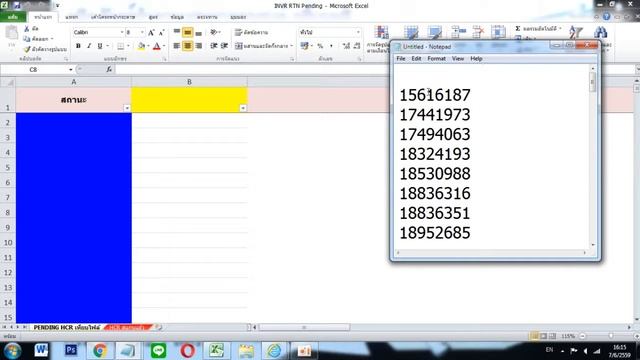Image resolution: width=640 pixels, height=360 pixels.
Task: Click the decrease indent icon
Action: tap(213, 46)
